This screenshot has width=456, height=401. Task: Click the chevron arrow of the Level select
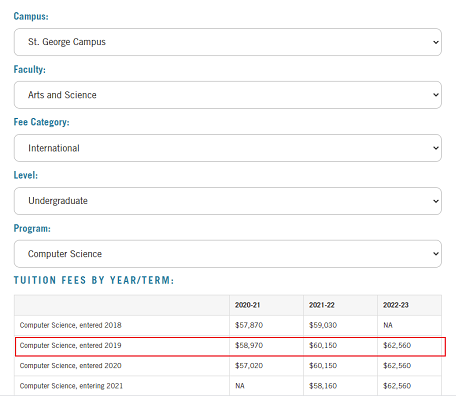coord(435,201)
